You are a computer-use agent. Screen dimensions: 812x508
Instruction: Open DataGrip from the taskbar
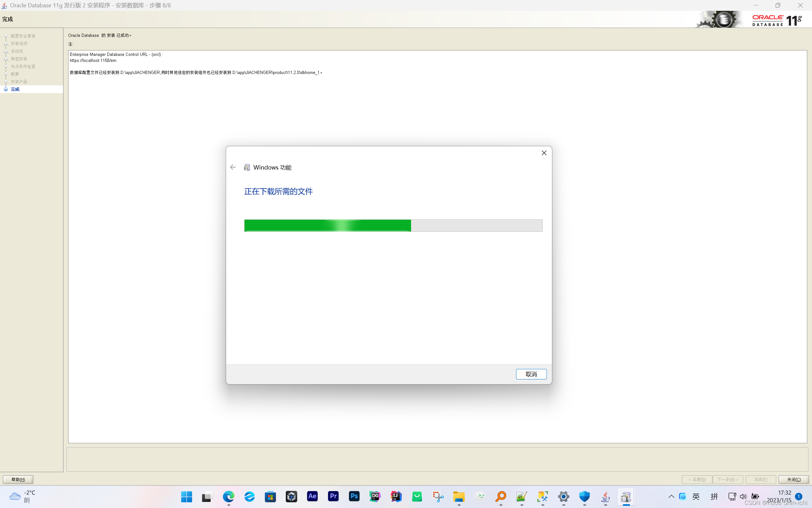pos(375,496)
